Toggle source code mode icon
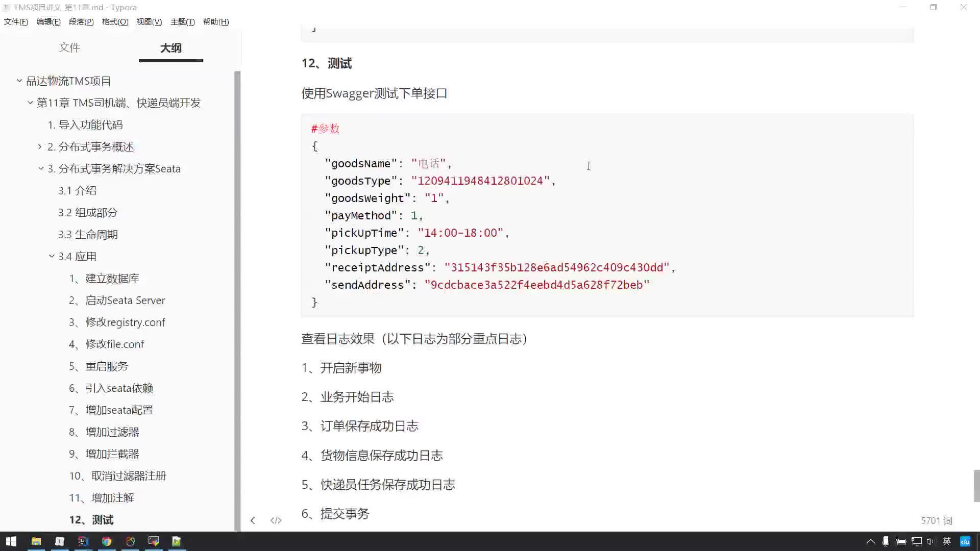980x551 pixels. 276,520
